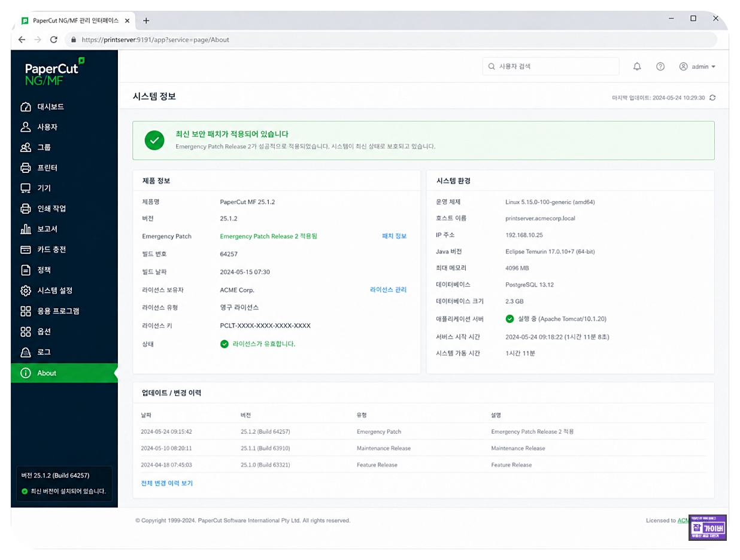Select the 보고서 menu item

pyautogui.click(x=64, y=229)
